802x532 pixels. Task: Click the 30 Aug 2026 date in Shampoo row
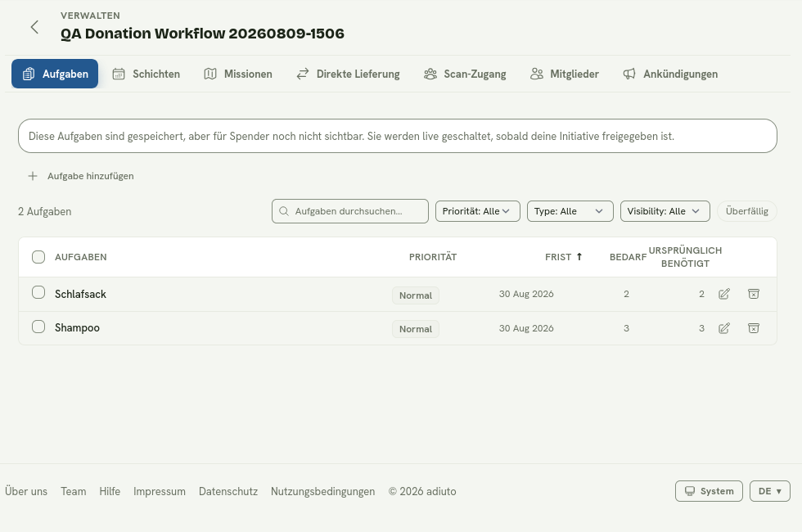[x=526, y=328]
